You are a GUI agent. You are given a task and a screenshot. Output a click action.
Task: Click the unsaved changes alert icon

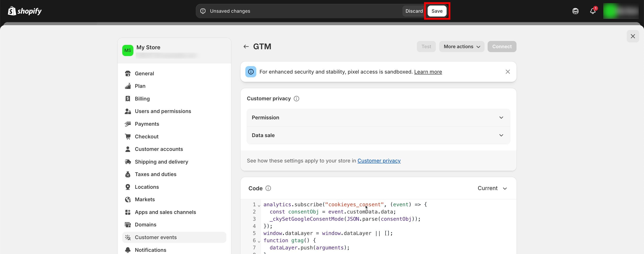tap(203, 11)
